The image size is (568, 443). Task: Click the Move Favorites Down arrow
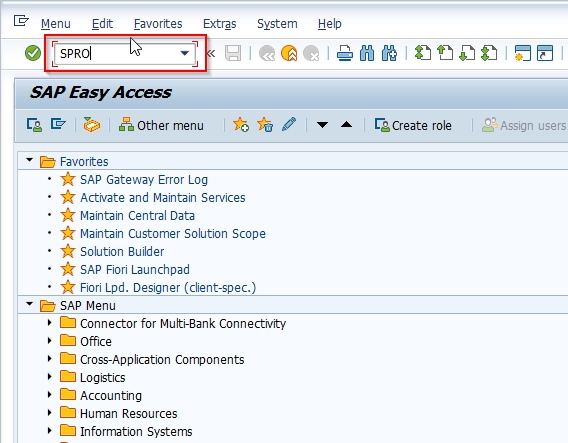(x=322, y=125)
